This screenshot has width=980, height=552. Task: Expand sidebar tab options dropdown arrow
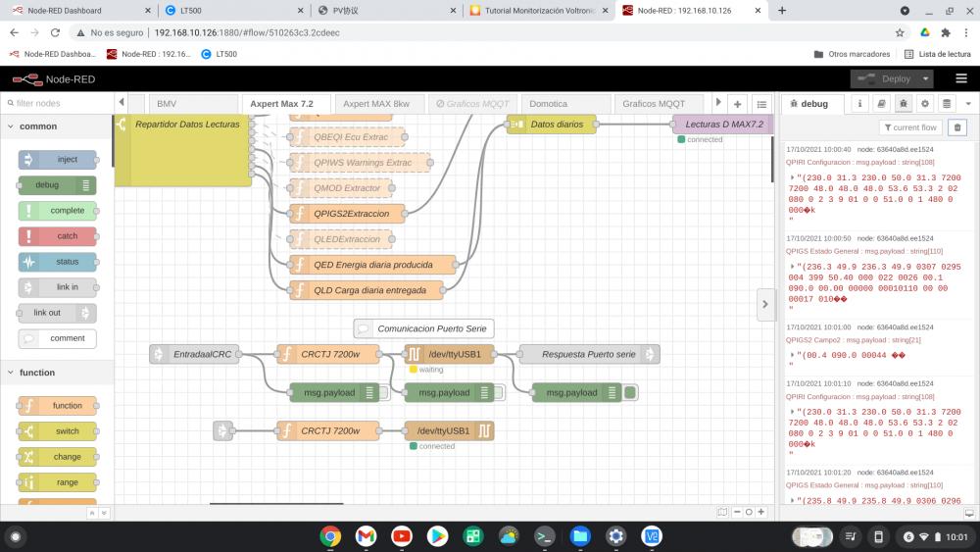(x=968, y=104)
